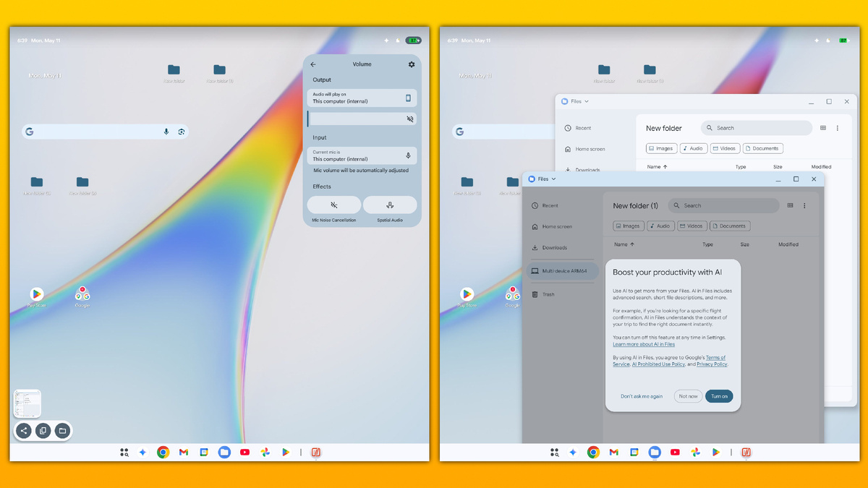
Task: Open Google Photos in taskbar under the Files windows
Action: 695,452
